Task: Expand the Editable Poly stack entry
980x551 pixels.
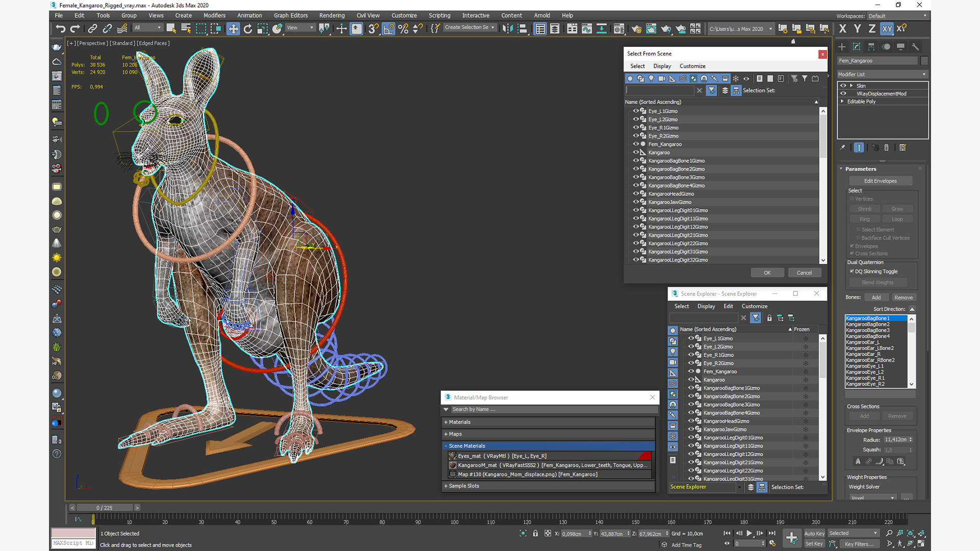Action: coord(842,101)
